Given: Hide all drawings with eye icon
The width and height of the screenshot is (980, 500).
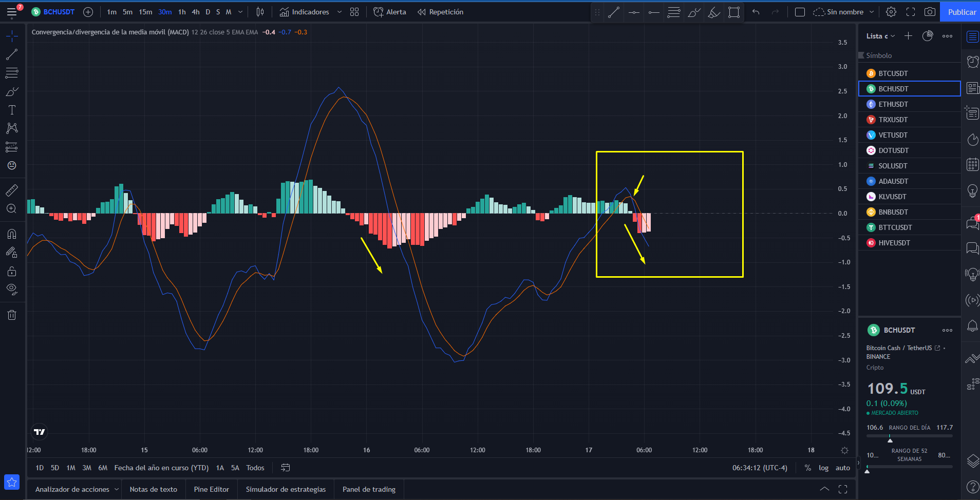Looking at the screenshot, I should pyautogui.click(x=12, y=290).
